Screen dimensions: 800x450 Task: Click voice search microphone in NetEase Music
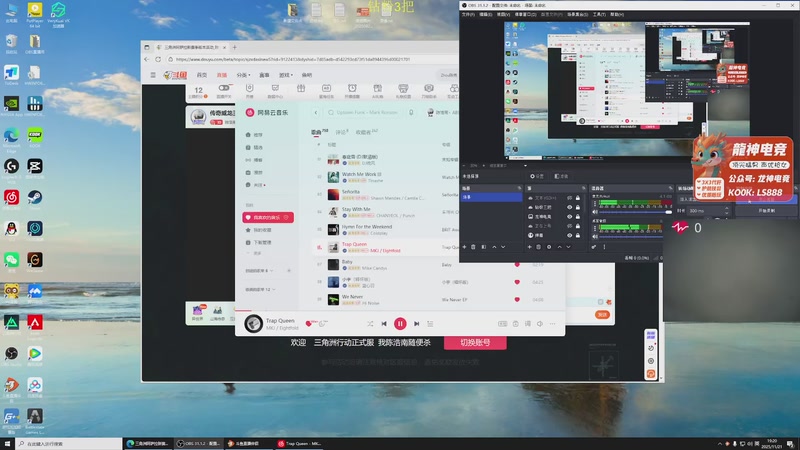click(411, 112)
